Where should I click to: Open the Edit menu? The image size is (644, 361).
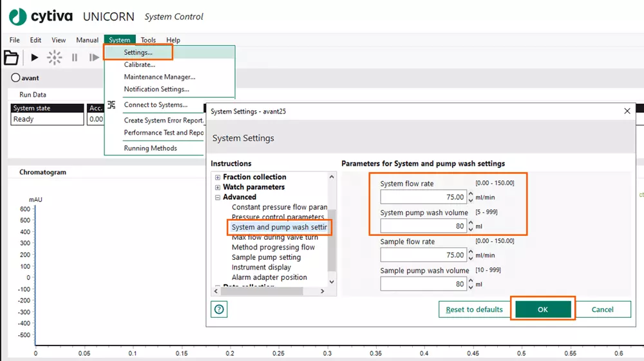tap(35, 40)
